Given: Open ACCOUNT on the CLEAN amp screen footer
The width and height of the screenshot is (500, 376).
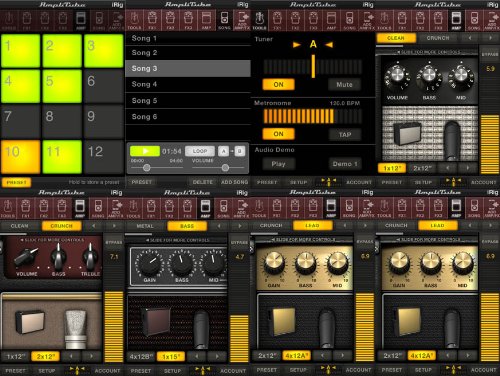Looking at the screenshot, I should pyautogui.click(x=483, y=182).
